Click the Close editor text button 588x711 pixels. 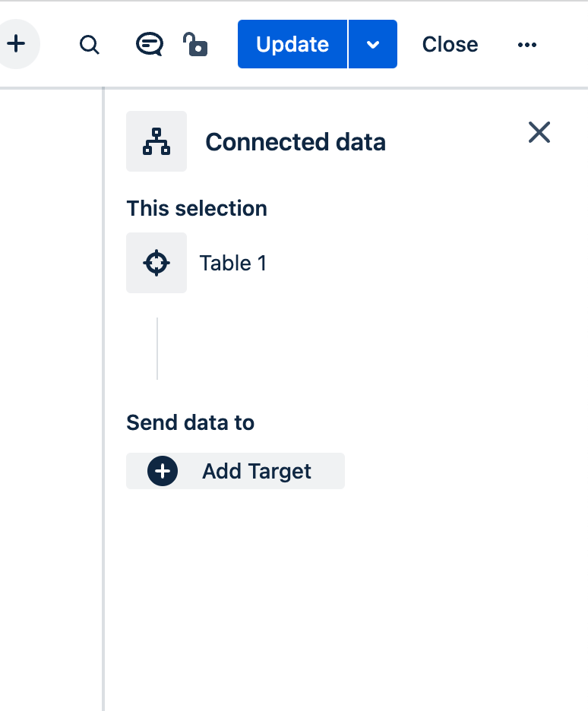[x=450, y=44]
